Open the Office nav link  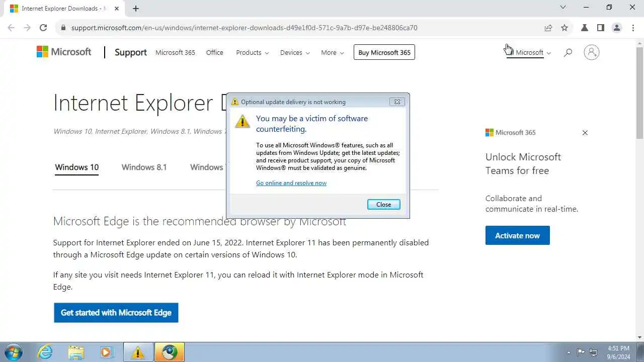(214, 52)
